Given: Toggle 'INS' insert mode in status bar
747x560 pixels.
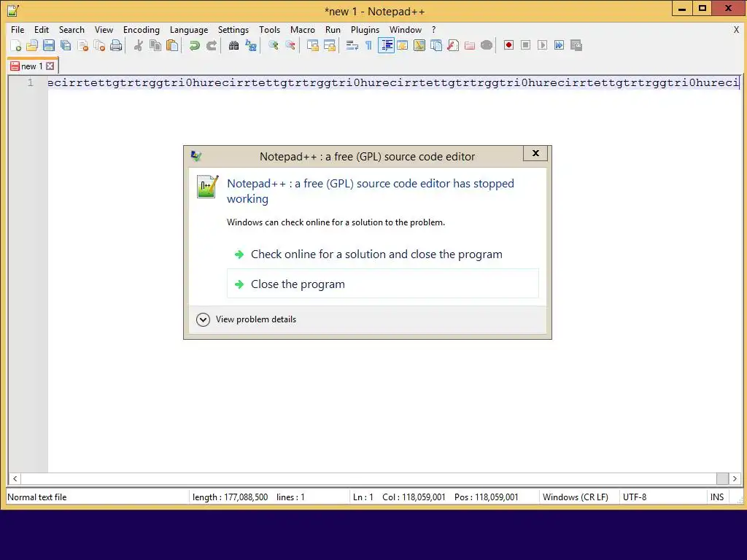Looking at the screenshot, I should [717, 497].
